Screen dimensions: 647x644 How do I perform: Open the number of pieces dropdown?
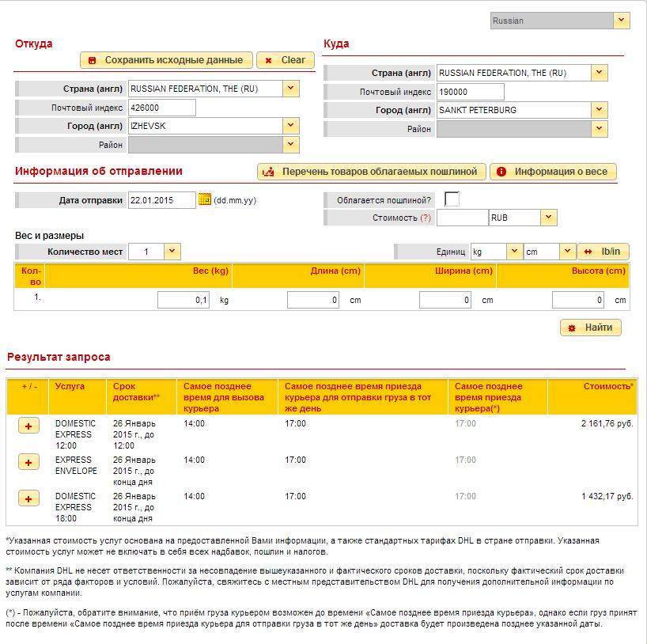coord(172,252)
